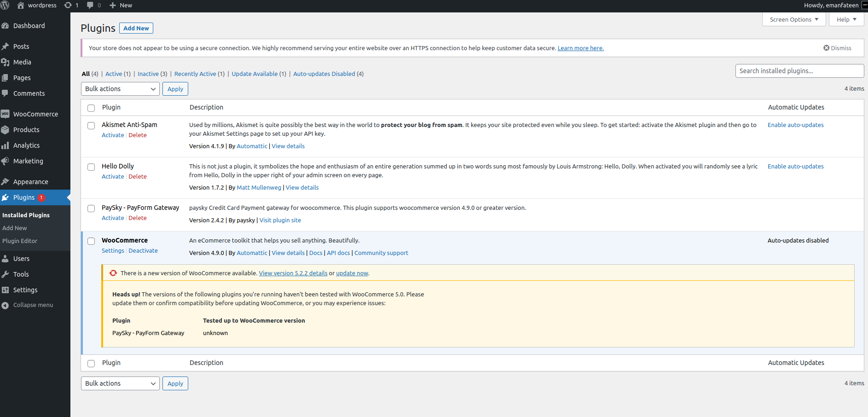The image size is (868, 417).
Task: Open the bottom Bulk actions dropdown
Action: [x=120, y=383]
